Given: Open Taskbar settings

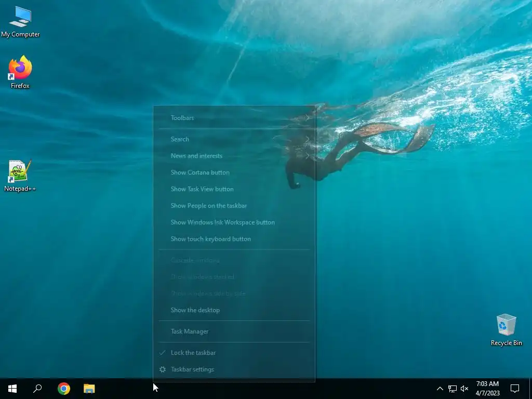Looking at the screenshot, I should (234, 369).
